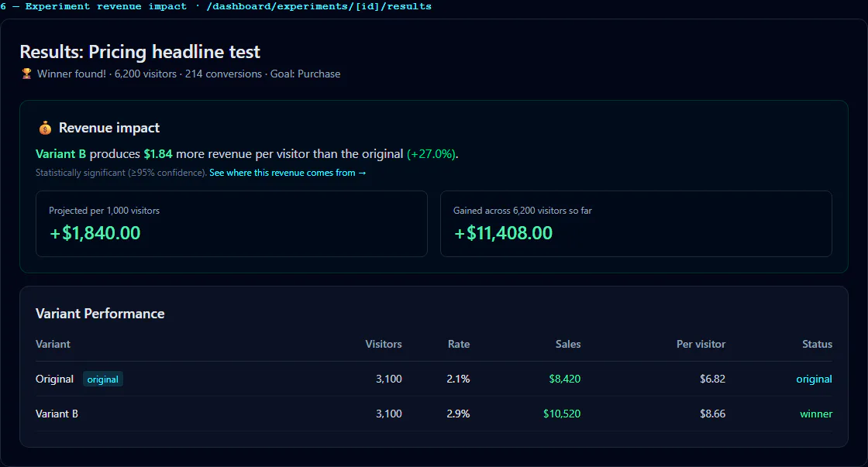Click the Per visitor column header
Image resolution: width=868 pixels, height=467 pixels.
[x=701, y=344]
